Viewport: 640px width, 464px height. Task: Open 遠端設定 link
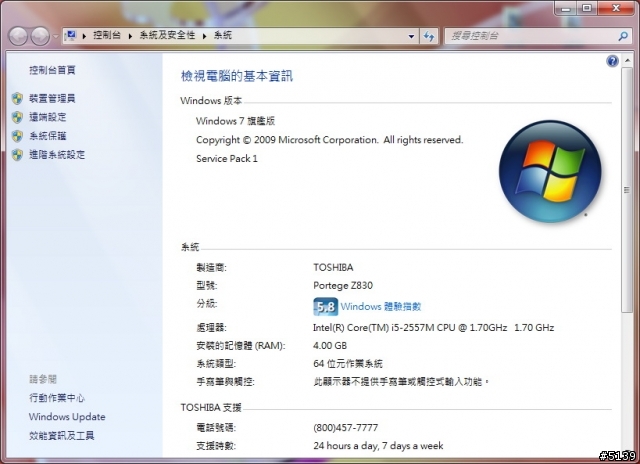48,117
